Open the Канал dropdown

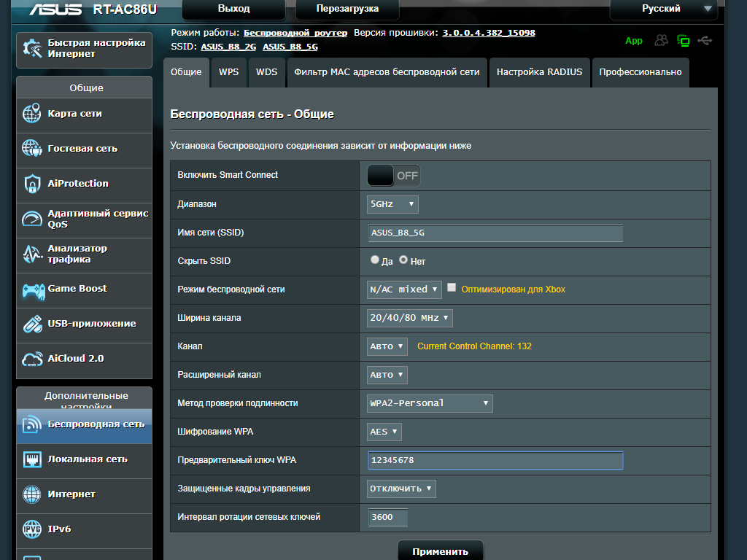(387, 346)
